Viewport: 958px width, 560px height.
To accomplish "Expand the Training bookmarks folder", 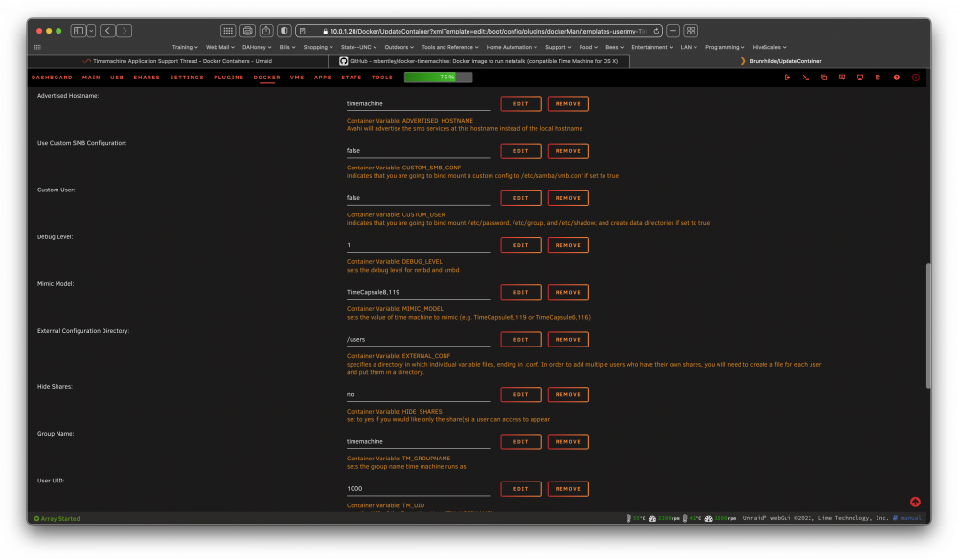I will point(185,47).
